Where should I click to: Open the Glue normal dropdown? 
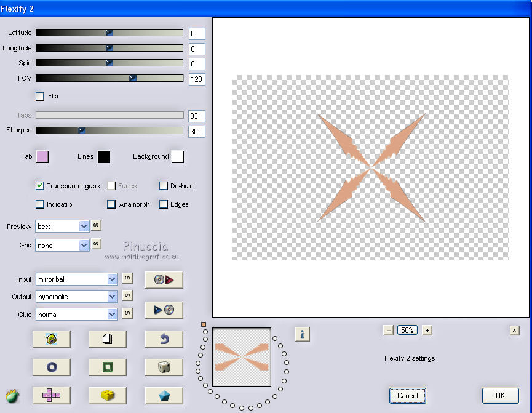(x=77, y=314)
